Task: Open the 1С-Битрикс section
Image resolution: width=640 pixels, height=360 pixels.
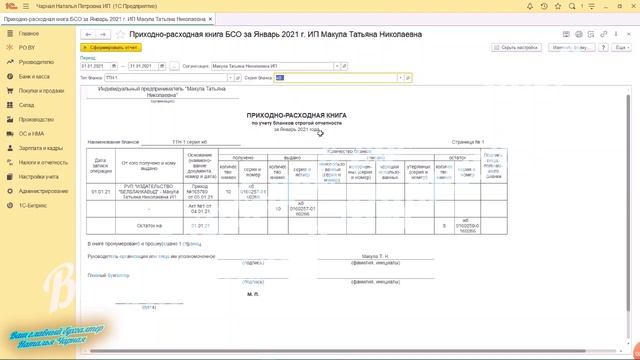Action: (x=33, y=205)
